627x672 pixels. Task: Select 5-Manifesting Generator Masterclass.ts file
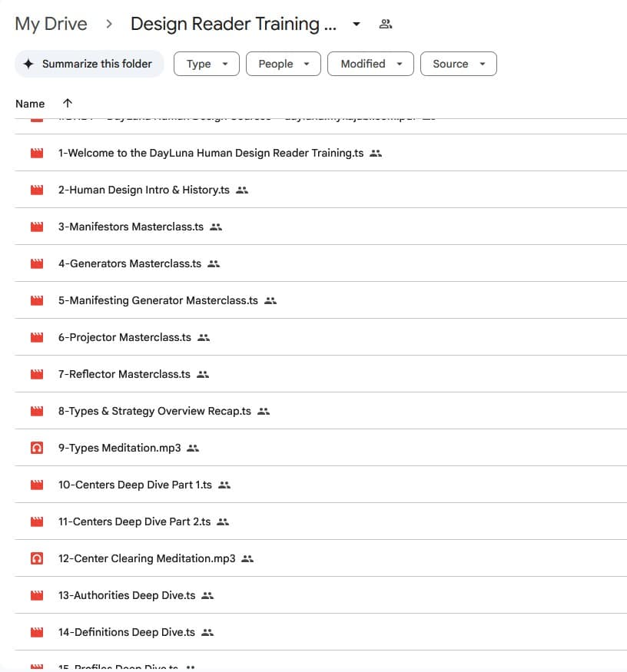[158, 301]
